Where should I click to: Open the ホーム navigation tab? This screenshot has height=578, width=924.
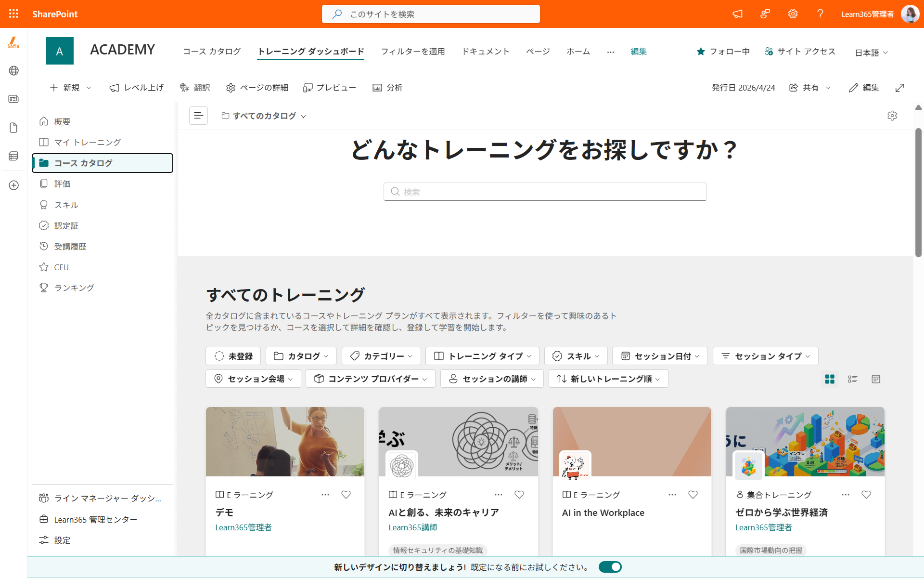pos(578,52)
